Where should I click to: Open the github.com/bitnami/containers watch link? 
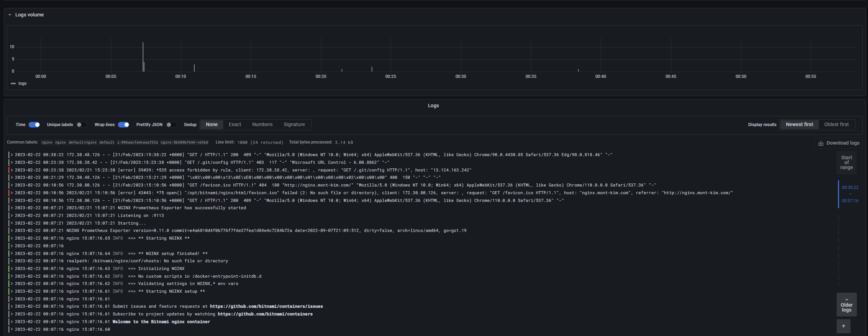tap(265, 314)
